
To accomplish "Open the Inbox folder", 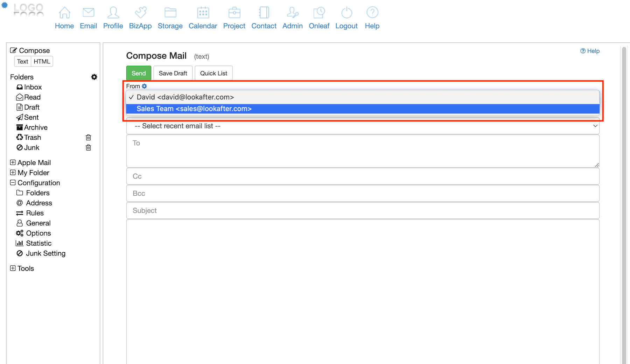I will [x=33, y=87].
